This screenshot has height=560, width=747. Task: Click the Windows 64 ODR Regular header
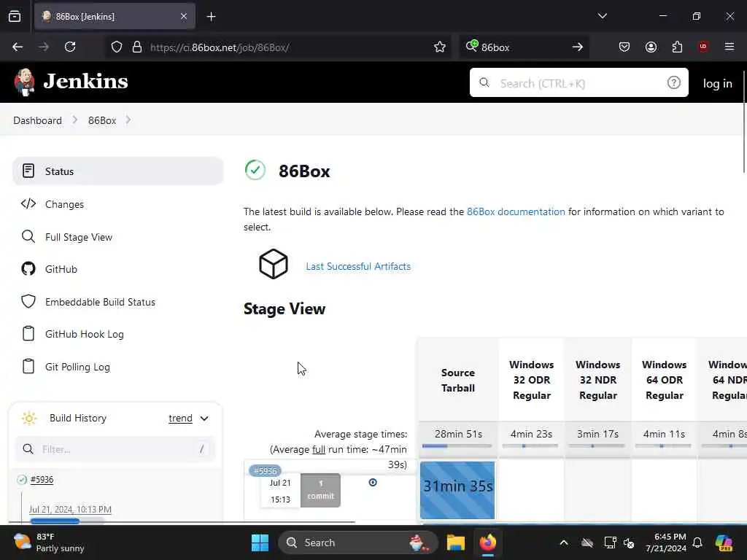[664, 380]
